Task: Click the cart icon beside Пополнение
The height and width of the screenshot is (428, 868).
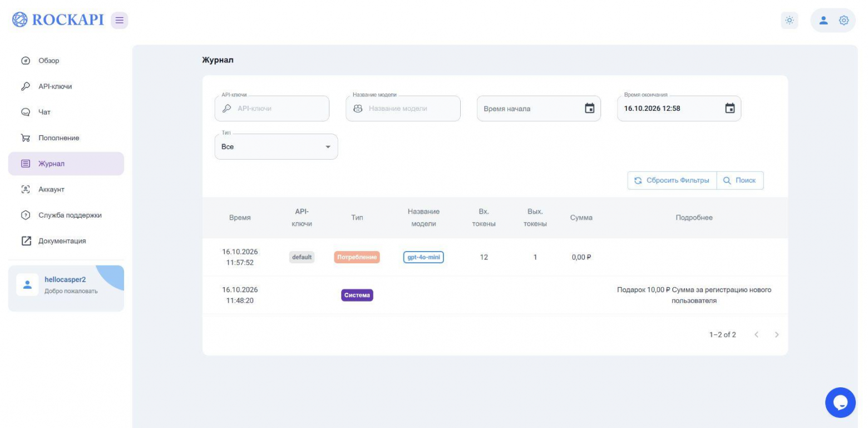Action: [x=25, y=138]
